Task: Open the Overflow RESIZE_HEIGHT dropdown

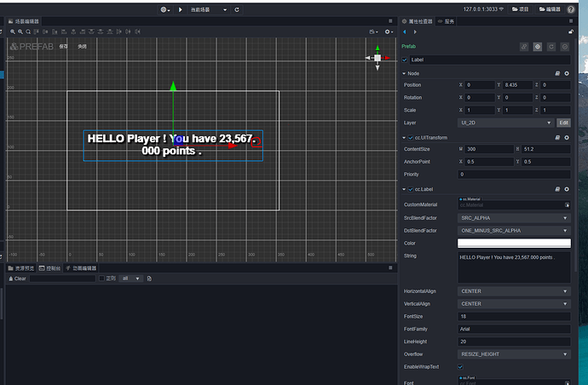Action: (514, 354)
